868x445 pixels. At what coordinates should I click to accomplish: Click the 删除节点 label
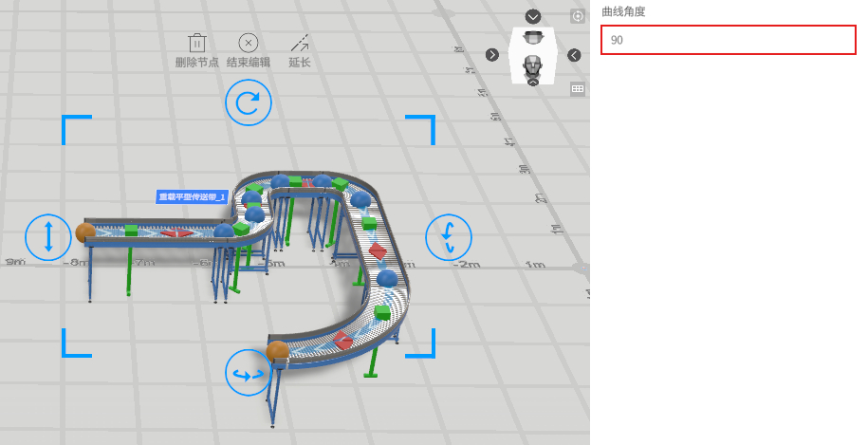click(x=196, y=62)
